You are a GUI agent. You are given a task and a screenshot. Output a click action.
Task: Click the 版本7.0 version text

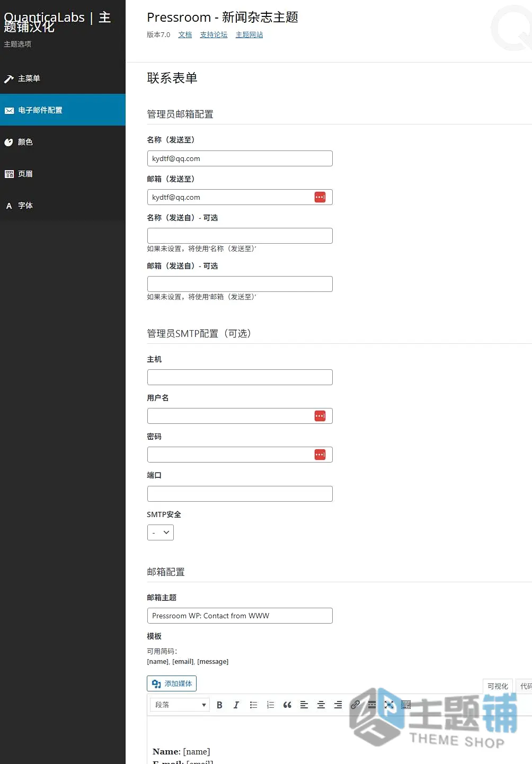click(158, 34)
